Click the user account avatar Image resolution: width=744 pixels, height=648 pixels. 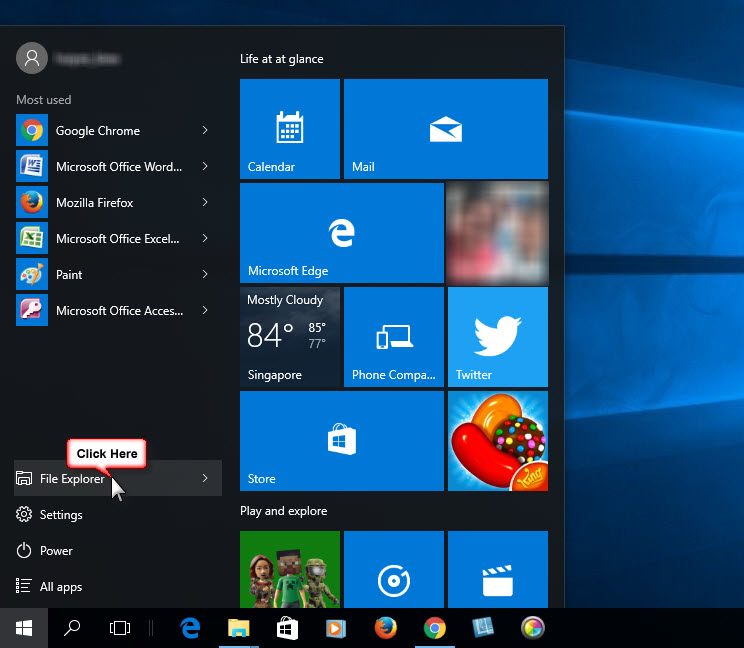pos(32,58)
